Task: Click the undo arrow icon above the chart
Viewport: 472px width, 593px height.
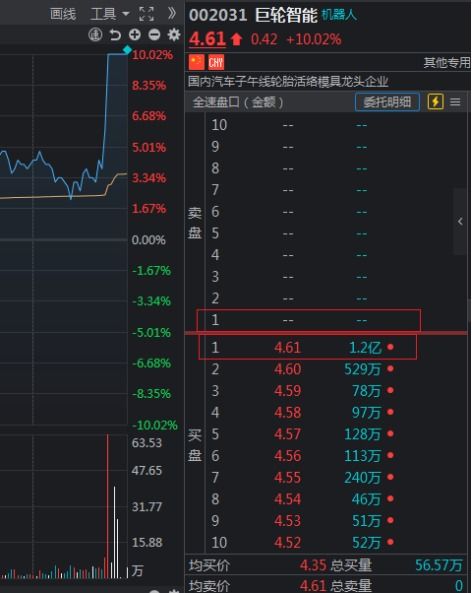Action: click(x=115, y=35)
